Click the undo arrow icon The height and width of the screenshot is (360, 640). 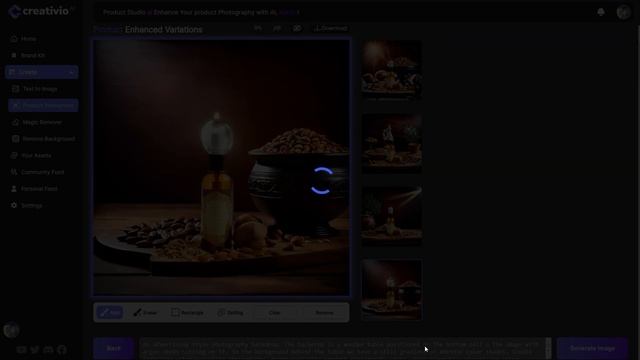[x=258, y=28]
